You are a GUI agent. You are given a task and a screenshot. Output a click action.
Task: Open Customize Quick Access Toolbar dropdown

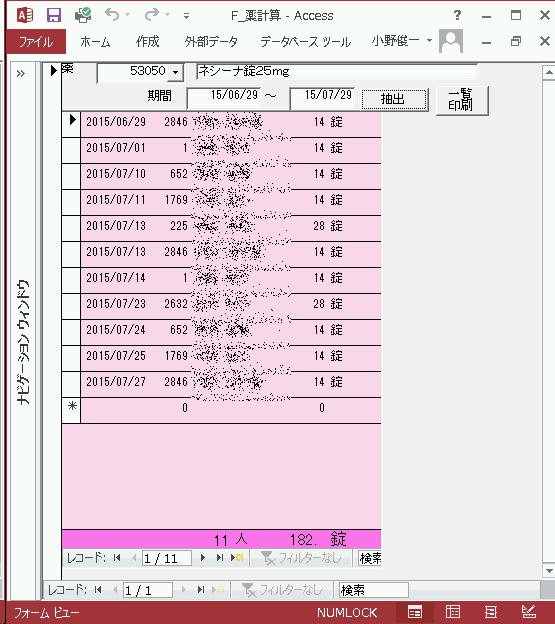click(x=186, y=16)
